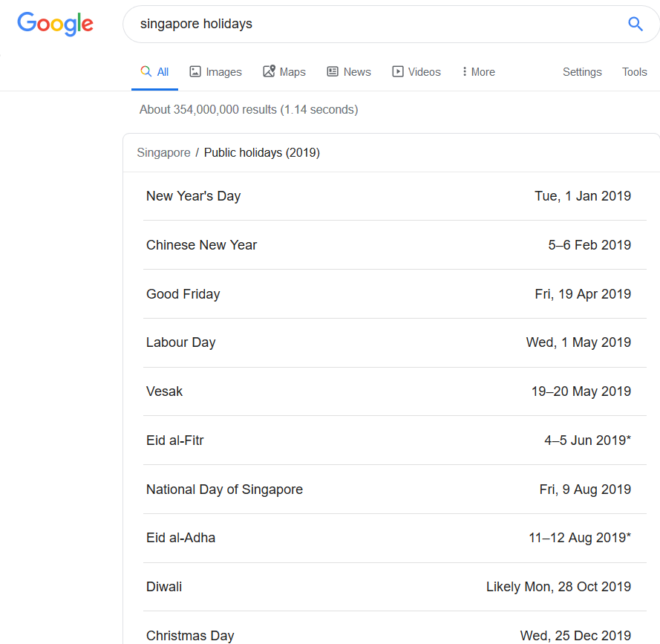This screenshot has width=660, height=644.
Task: Open the Settings dropdown
Action: pyautogui.click(x=582, y=72)
